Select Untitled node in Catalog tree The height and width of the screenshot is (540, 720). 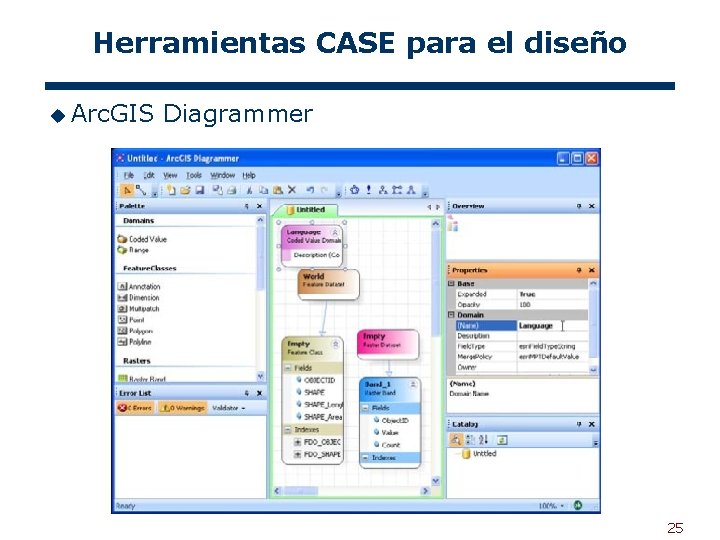[x=479, y=454]
